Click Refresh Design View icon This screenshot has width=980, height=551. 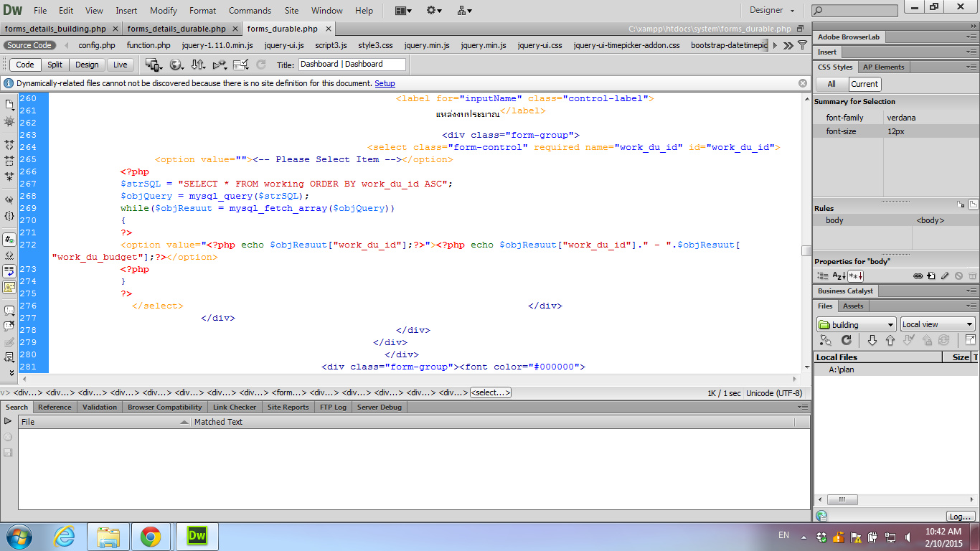(261, 65)
